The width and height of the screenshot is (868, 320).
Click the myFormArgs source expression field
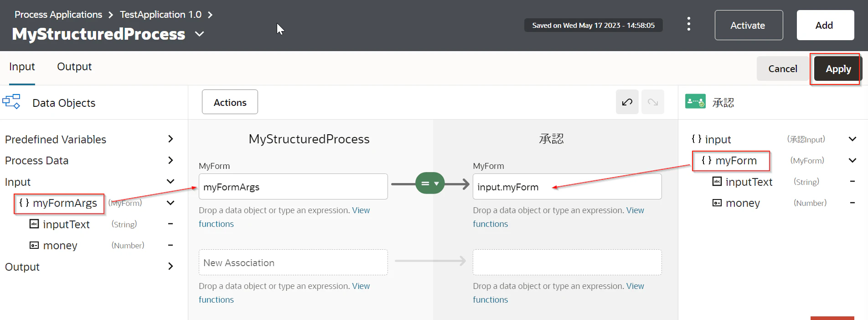pos(293,187)
